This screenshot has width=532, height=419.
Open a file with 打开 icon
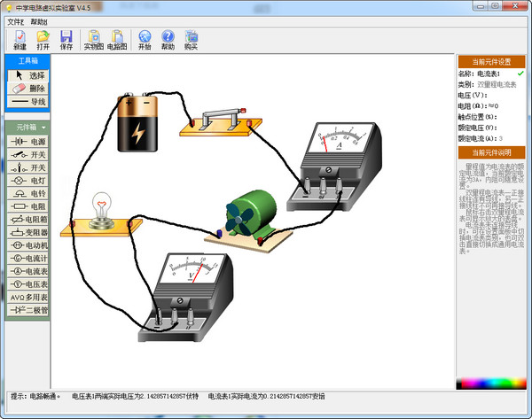pos(43,40)
